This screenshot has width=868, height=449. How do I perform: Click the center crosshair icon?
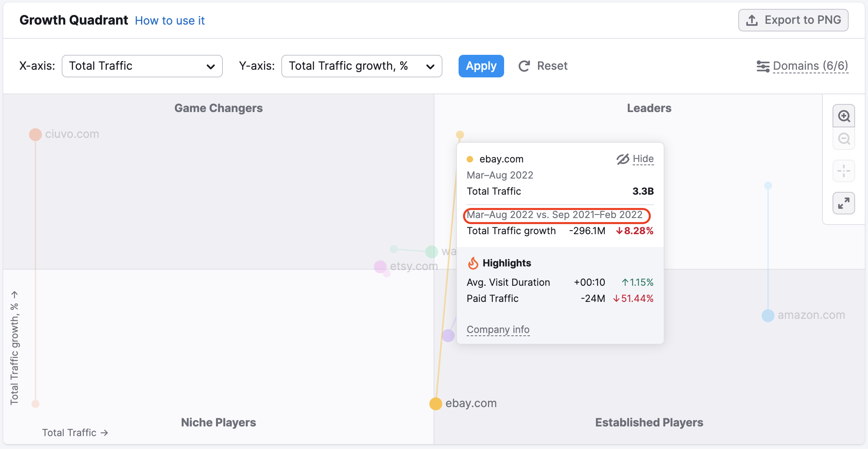tap(844, 171)
